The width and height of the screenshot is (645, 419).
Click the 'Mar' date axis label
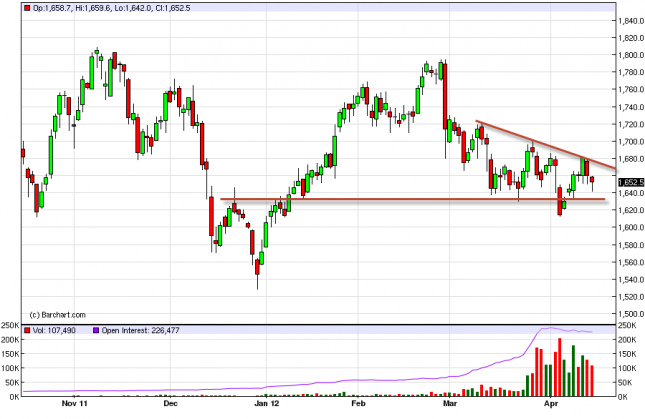[450, 403]
